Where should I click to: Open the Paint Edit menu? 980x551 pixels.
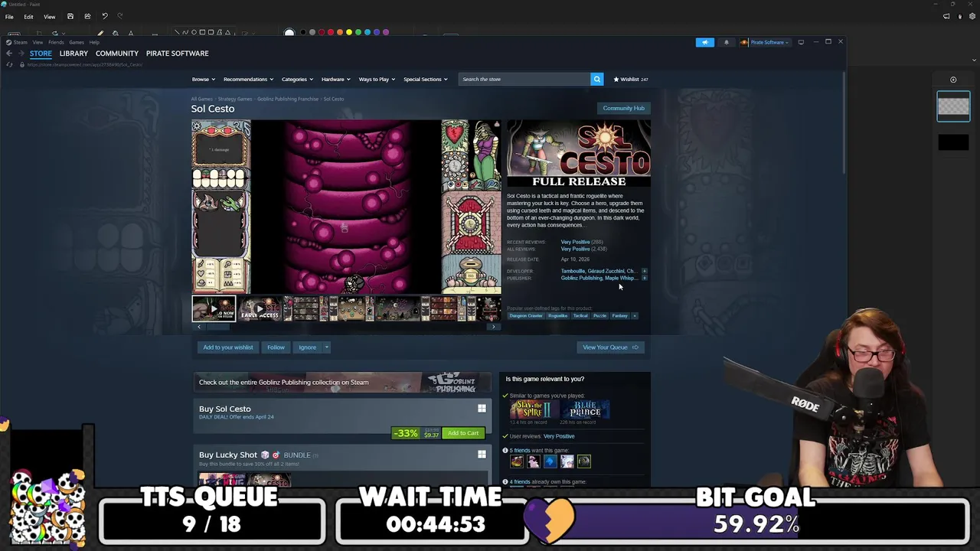tap(28, 16)
